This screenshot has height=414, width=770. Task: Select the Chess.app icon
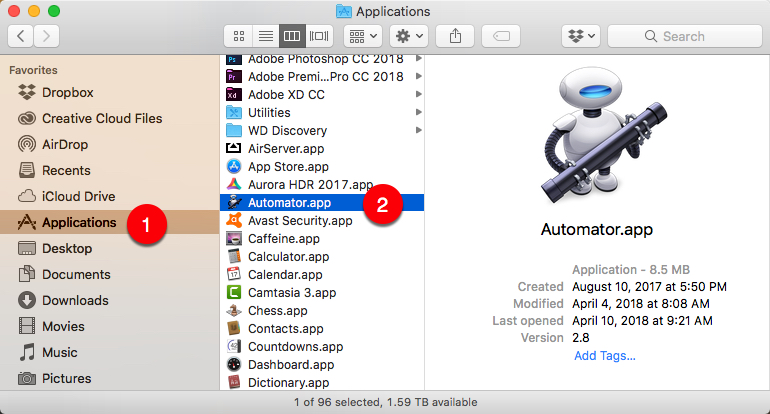tap(234, 311)
